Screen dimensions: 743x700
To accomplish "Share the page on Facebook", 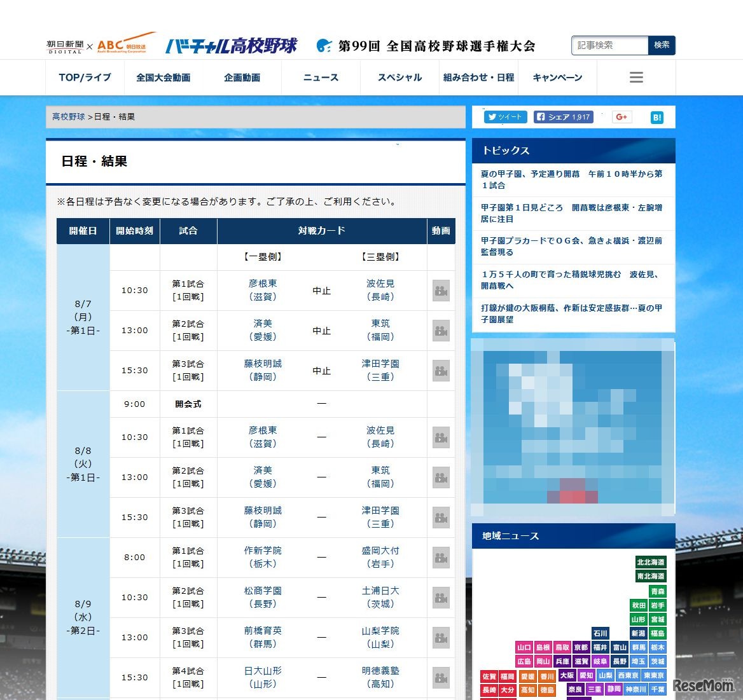I will tap(564, 117).
